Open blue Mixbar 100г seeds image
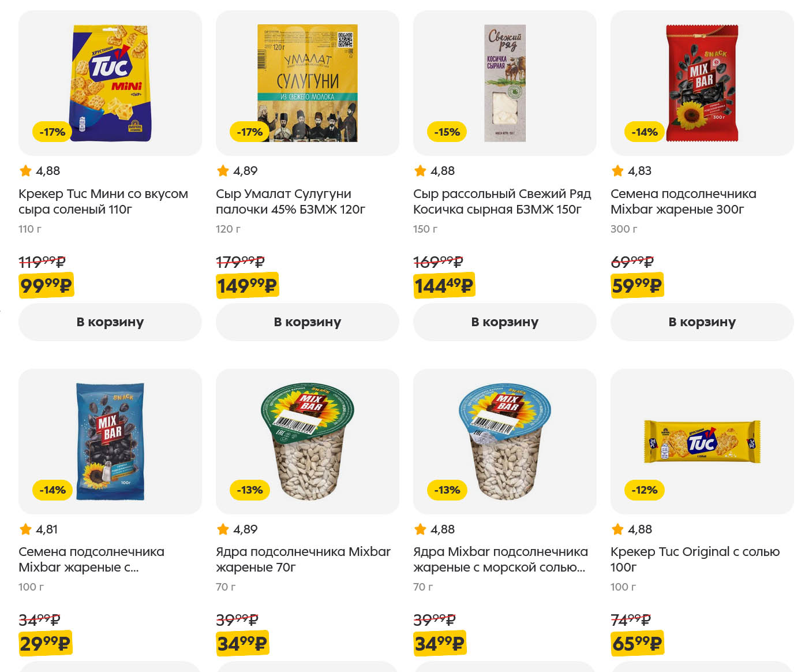The height and width of the screenshot is (672, 805). 110,441
